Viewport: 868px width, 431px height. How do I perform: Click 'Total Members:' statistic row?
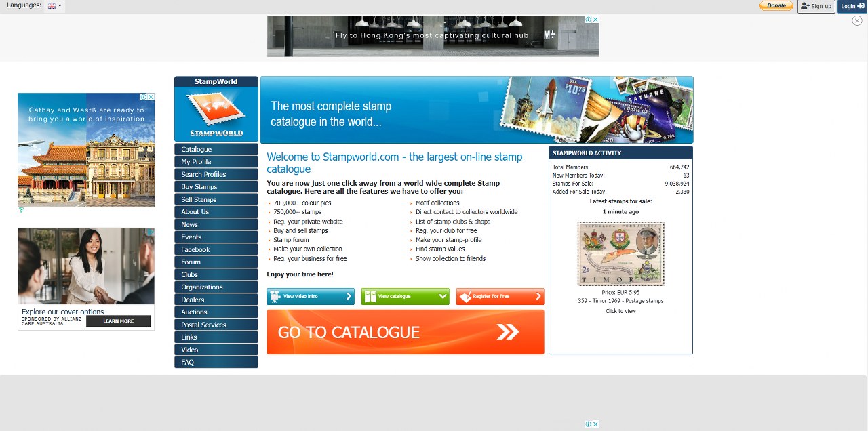[x=620, y=167]
